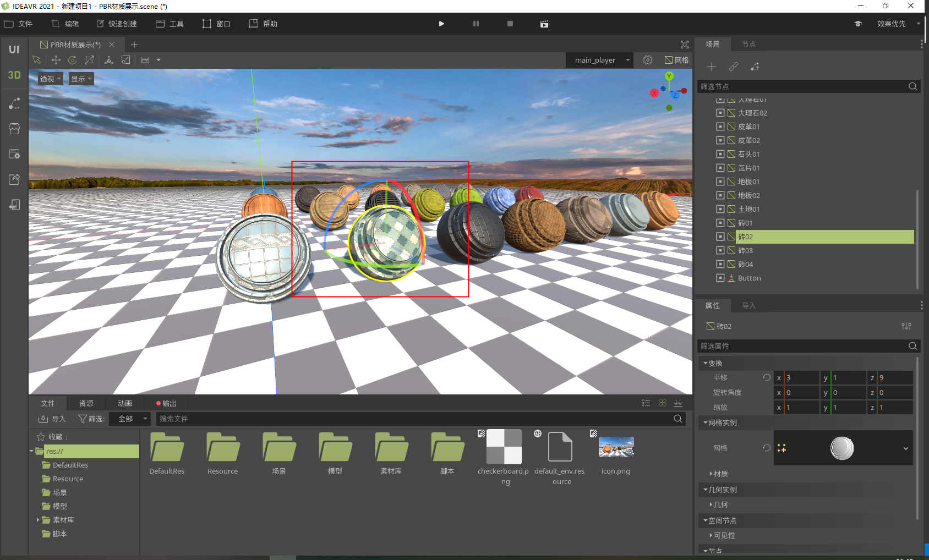The image size is (929, 560).
Task: Open the main_player camera dropdown
Action: (x=599, y=60)
